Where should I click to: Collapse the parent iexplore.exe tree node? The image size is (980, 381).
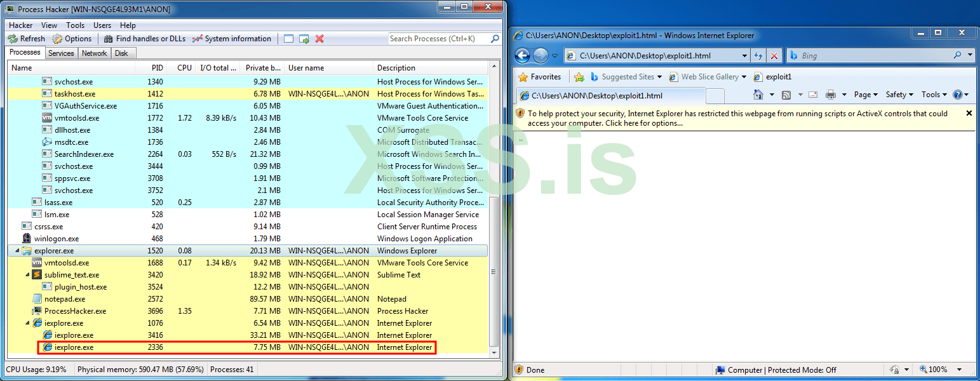[x=27, y=323]
